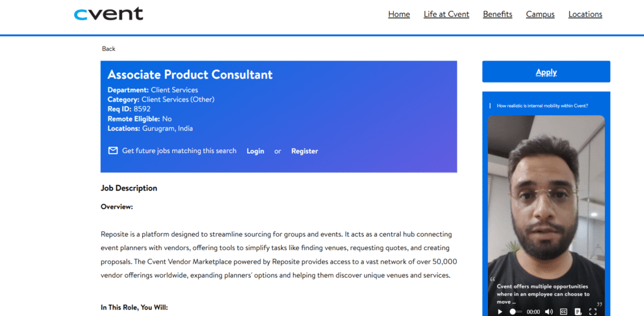Go Back to the job listings
This screenshot has height=316, width=644.
(109, 48)
